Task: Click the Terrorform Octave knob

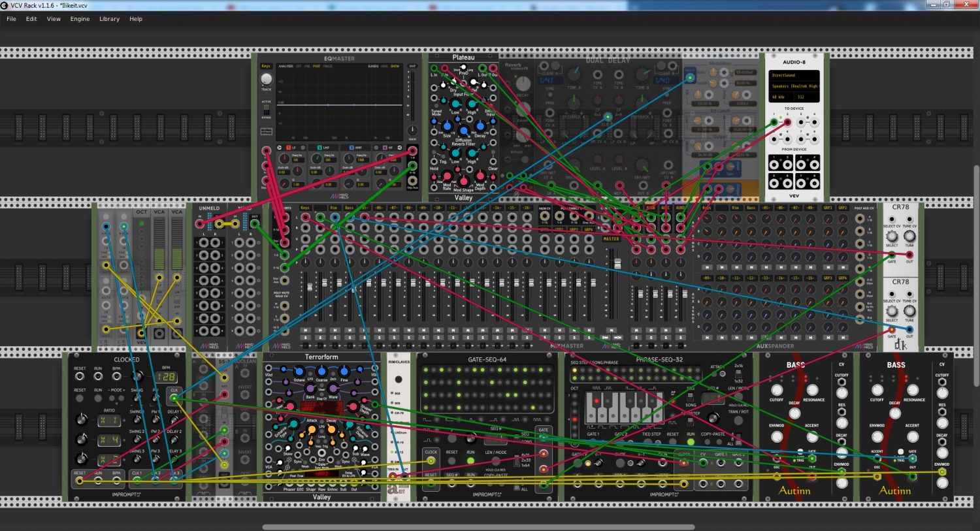Action: [x=299, y=372]
